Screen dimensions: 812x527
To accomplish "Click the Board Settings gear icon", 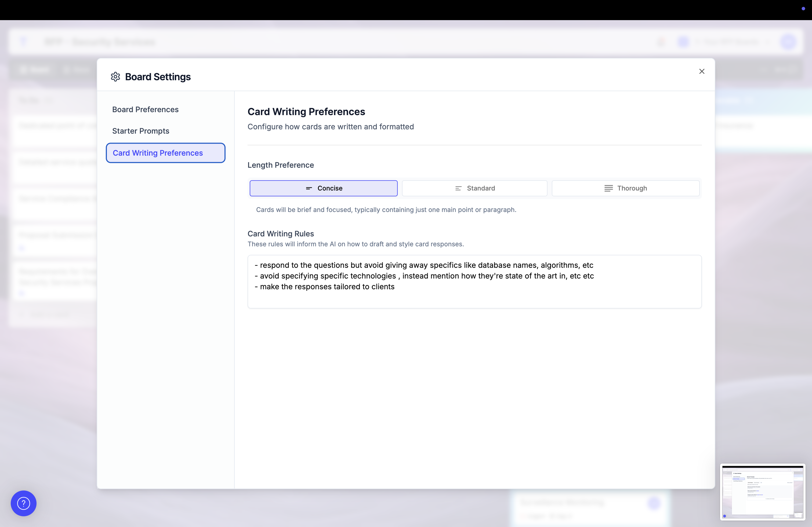I will [115, 77].
